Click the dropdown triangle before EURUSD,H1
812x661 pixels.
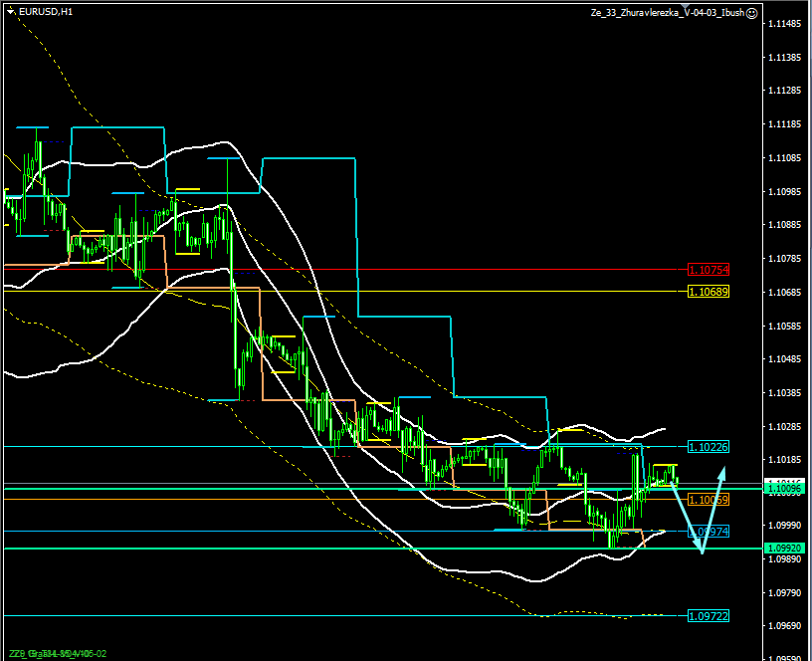click(10, 11)
